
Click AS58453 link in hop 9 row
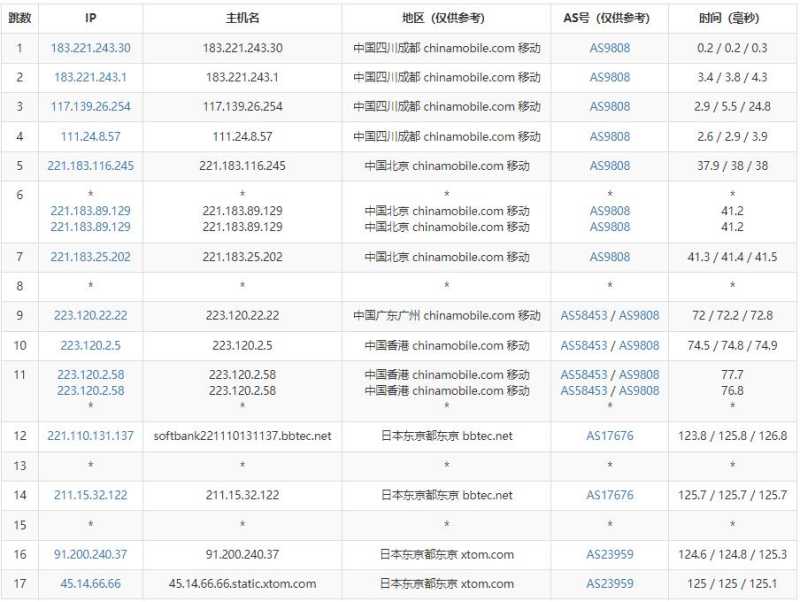point(584,315)
